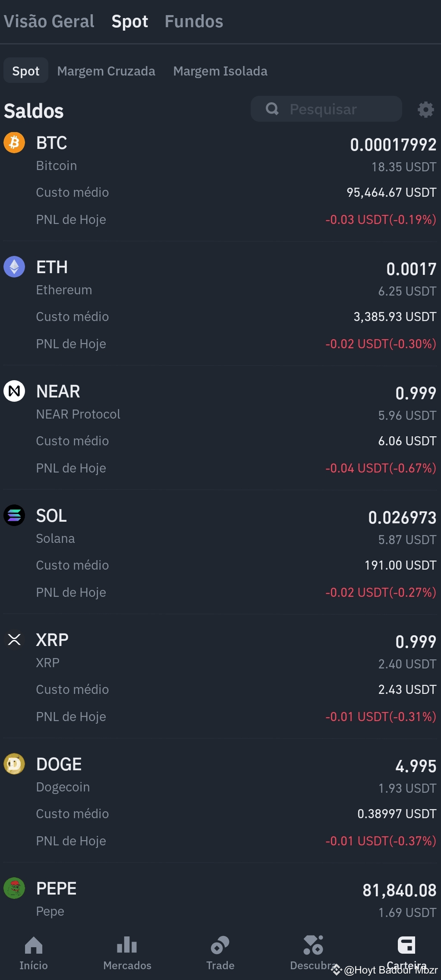This screenshot has height=980, width=441.
Task: Tap the Pepe coin icon
Action: coord(14,888)
